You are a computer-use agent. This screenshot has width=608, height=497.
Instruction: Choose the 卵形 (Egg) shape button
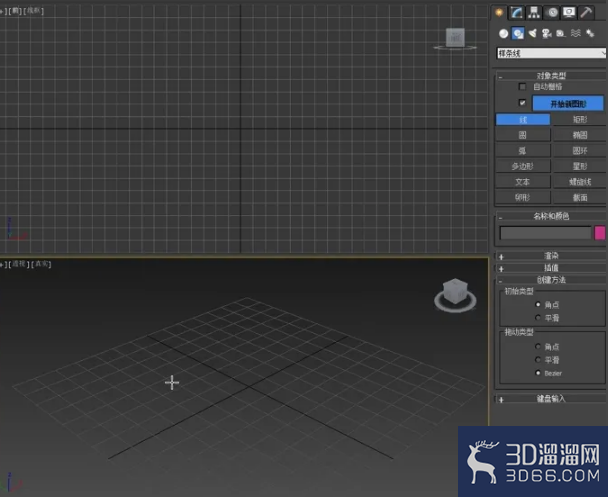click(x=523, y=197)
